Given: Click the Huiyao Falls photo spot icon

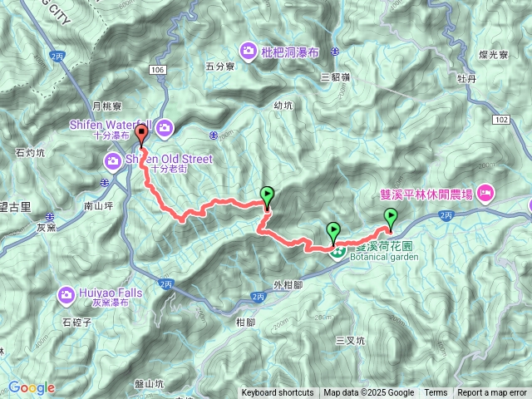Looking at the screenshot, I should click(x=66, y=296).
